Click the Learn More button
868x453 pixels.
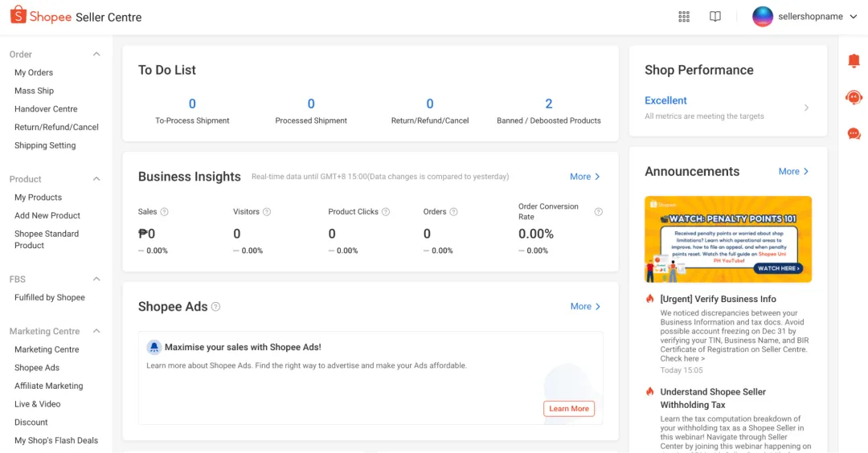click(x=569, y=409)
